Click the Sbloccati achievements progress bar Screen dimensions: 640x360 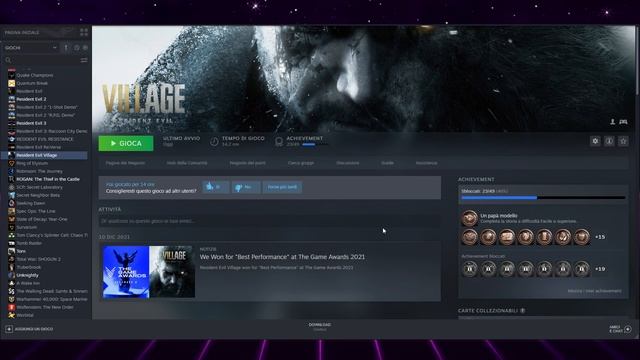[543, 198]
